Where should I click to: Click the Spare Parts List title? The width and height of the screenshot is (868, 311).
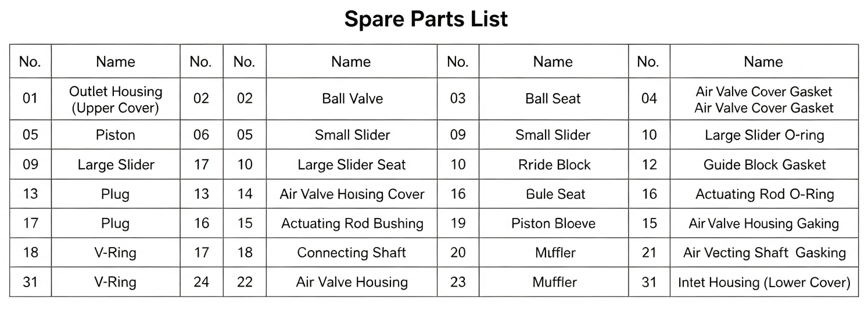(426, 19)
